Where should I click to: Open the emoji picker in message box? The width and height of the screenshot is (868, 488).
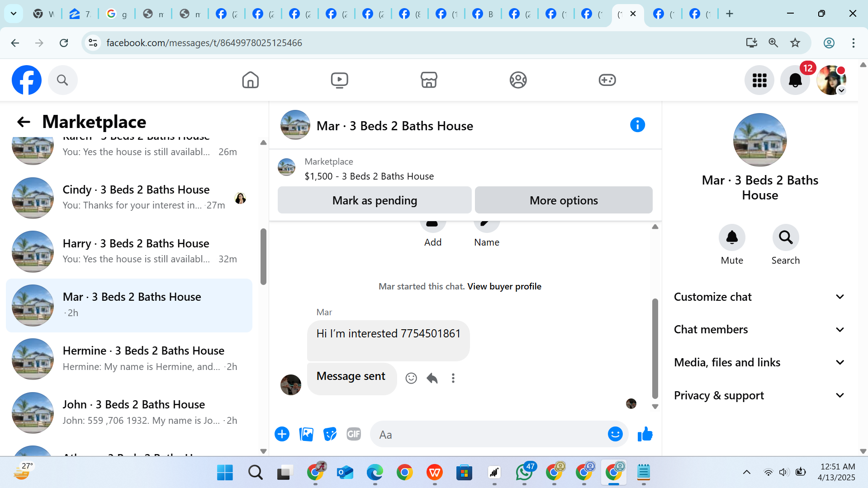click(615, 434)
